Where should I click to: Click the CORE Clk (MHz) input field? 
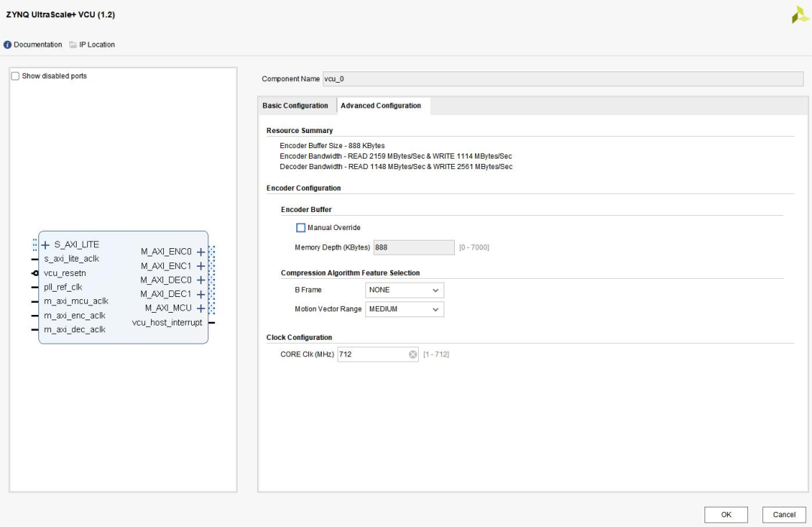[x=378, y=355]
